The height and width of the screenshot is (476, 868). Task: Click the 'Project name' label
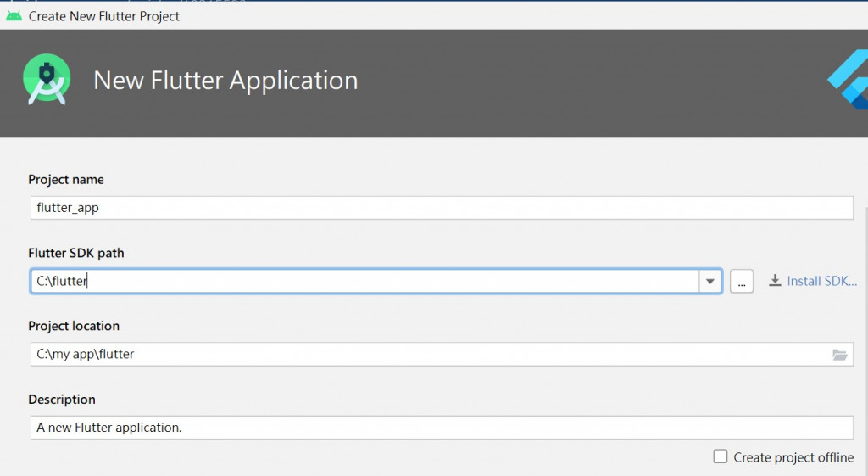coord(66,180)
